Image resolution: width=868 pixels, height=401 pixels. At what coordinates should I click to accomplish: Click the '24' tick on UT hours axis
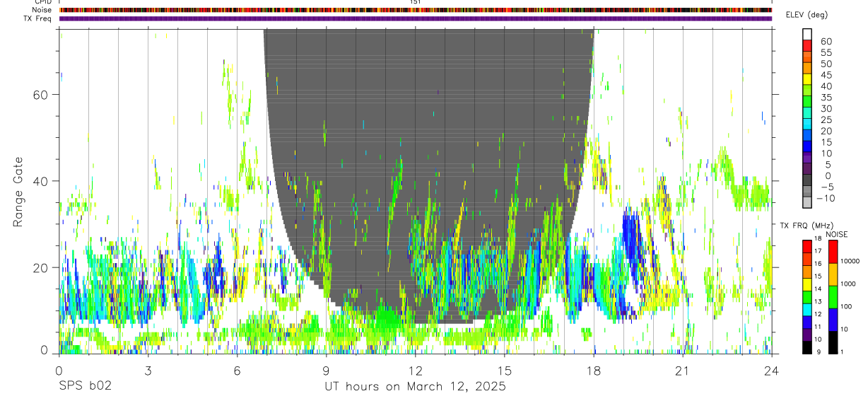point(771,370)
